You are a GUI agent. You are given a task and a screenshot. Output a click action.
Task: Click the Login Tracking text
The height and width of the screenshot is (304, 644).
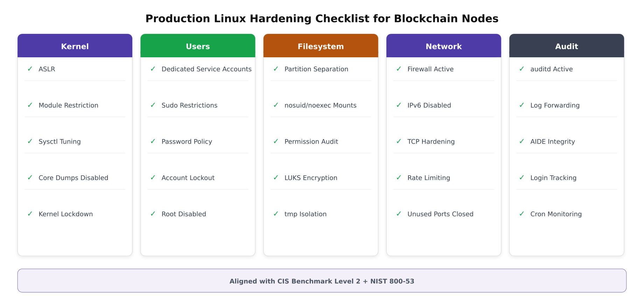[x=553, y=178]
